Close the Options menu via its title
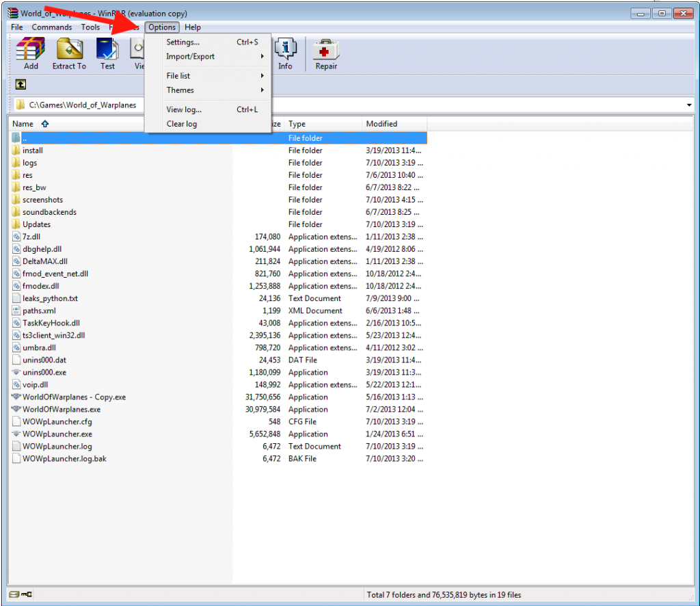This screenshot has height=606, width=700. point(162,27)
